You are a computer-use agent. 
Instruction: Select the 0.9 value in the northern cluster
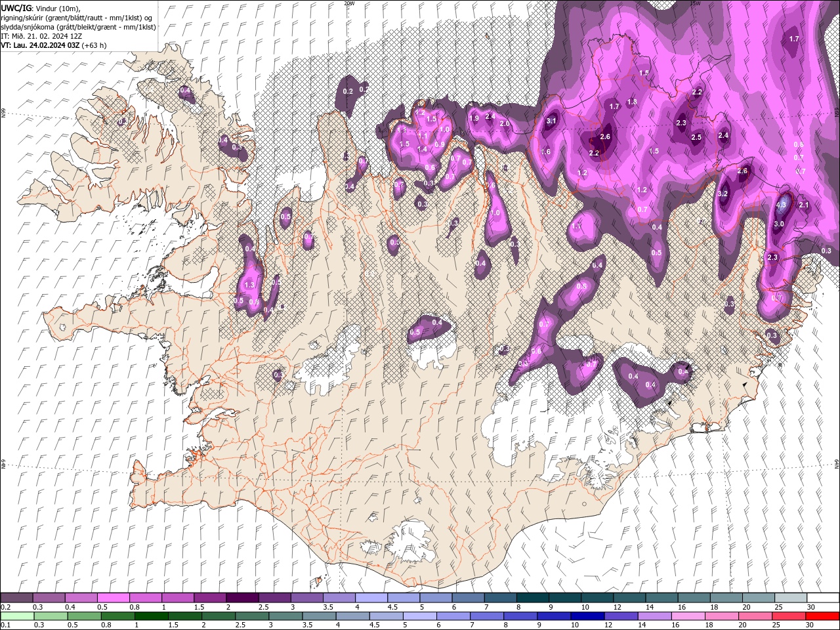pyautogui.click(x=440, y=144)
